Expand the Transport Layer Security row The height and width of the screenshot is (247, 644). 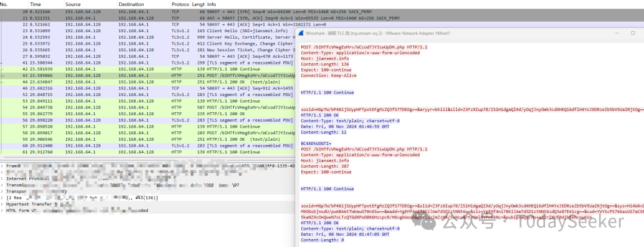2,191
